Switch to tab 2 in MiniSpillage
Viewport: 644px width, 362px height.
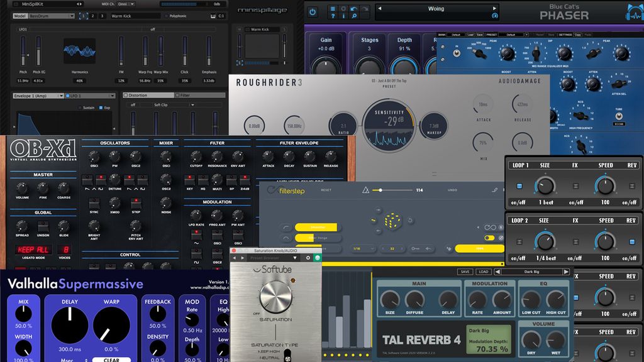(x=92, y=16)
